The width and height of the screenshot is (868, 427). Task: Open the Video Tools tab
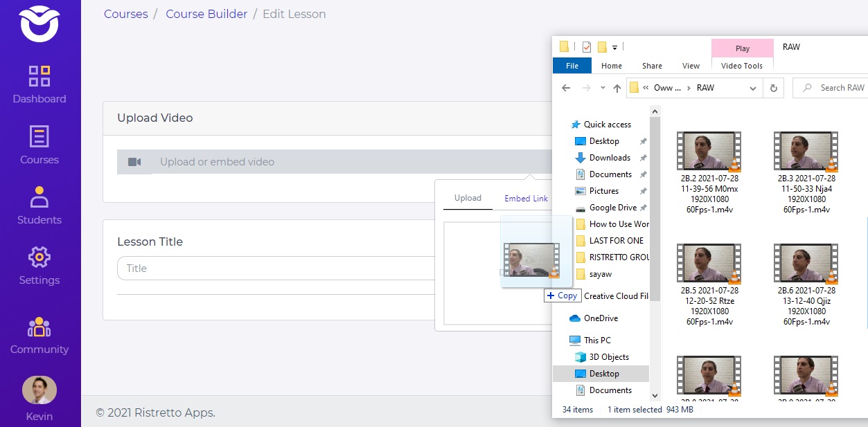(742, 66)
